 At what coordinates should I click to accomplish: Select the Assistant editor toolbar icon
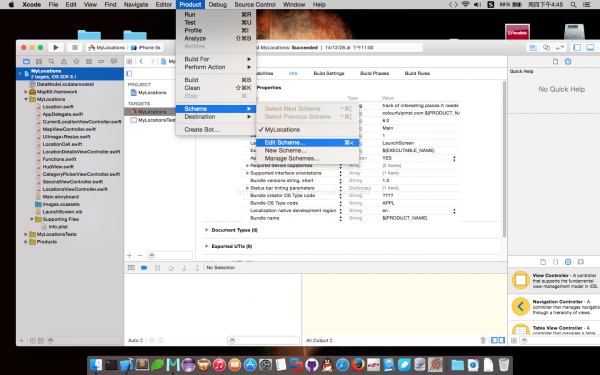coord(546,47)
